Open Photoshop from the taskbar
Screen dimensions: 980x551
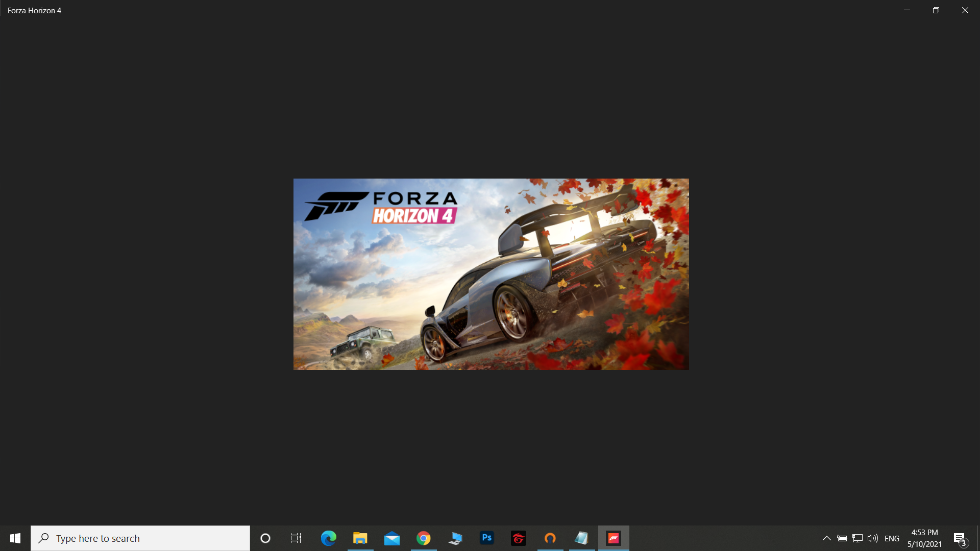coord(486,538)
